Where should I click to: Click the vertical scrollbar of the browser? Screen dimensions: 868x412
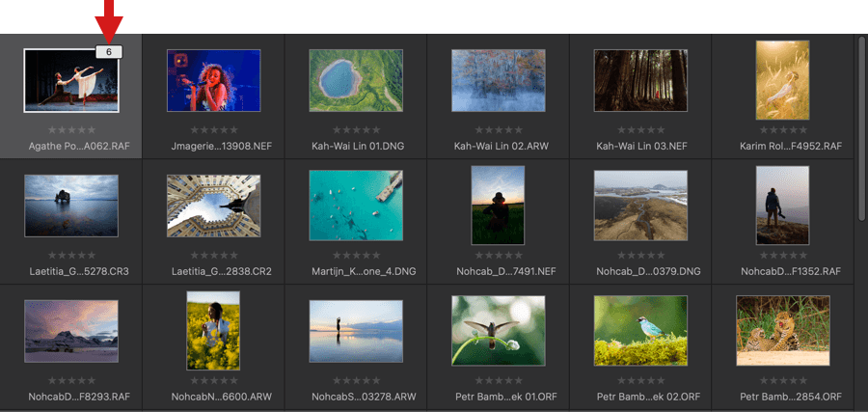tap(861, 131)
